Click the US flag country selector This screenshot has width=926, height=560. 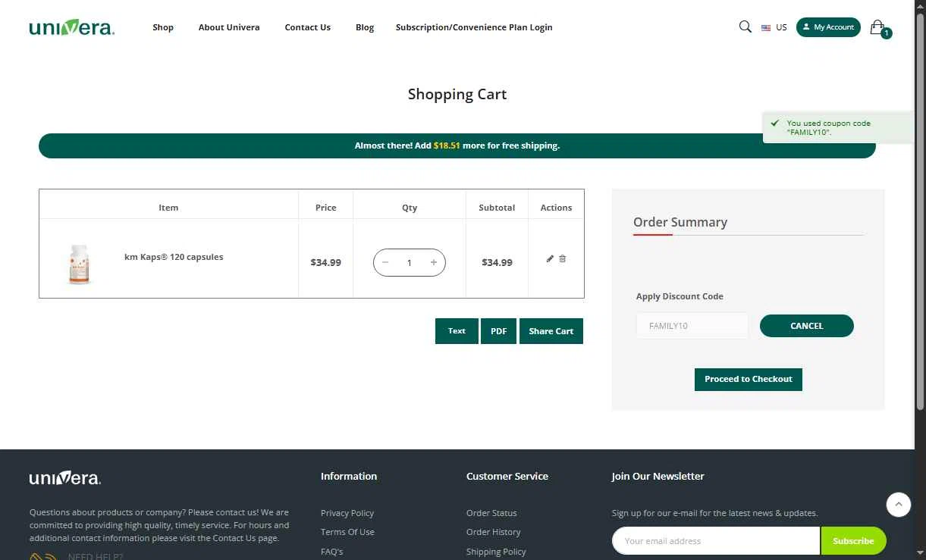tap(774, 27)
